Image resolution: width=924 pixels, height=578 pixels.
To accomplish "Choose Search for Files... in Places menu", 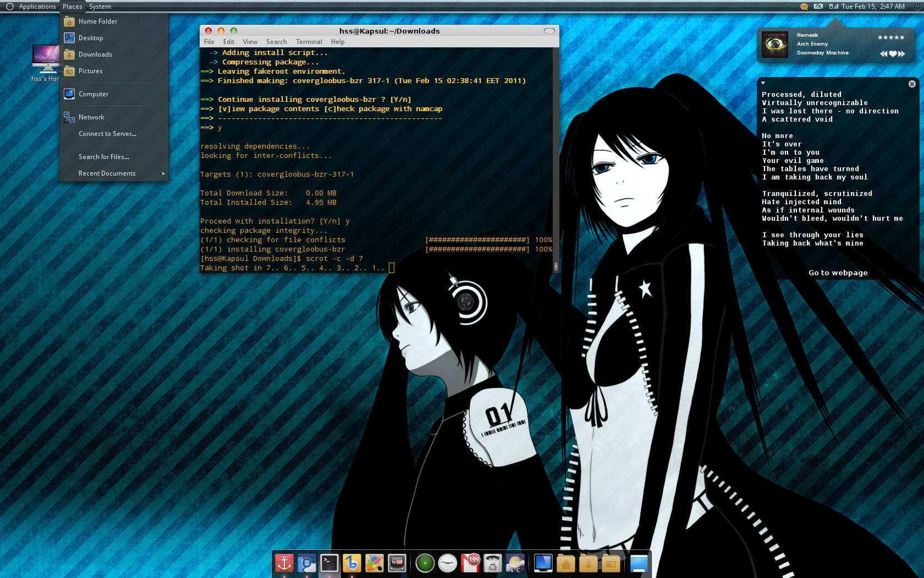I will point(114,157).
